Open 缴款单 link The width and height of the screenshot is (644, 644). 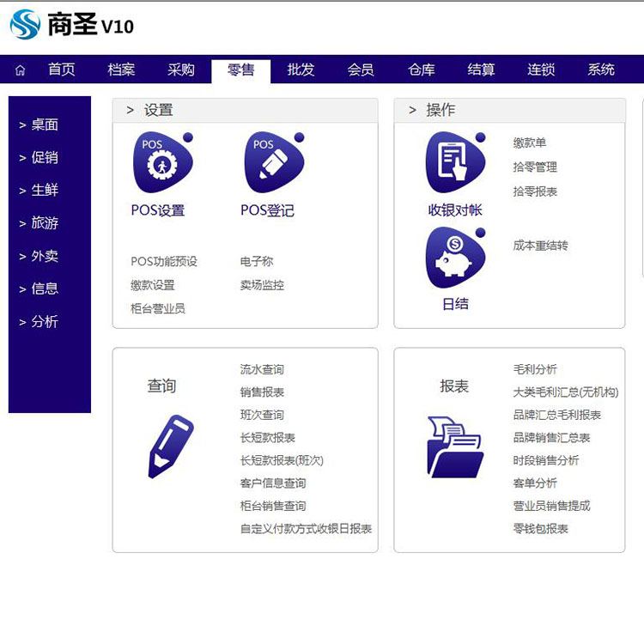tap(530, 143)
